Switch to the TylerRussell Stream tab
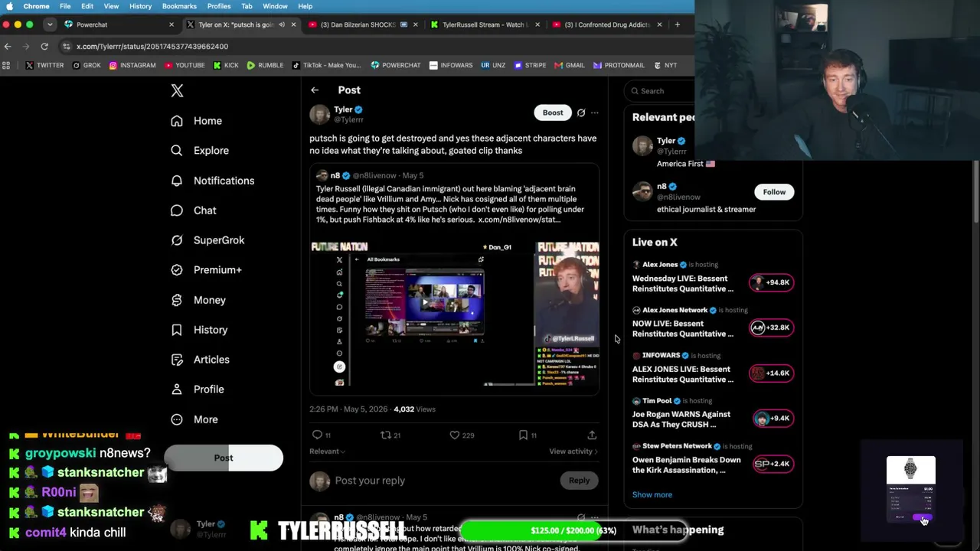Screen dimensions: 980x551 pos(484,24)
